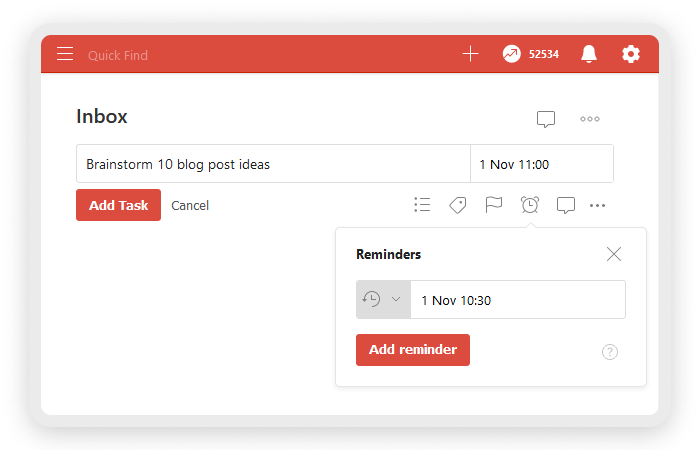The width and height of the screenshot is (700, 450).
Task: Open Inbox project comments bubble
Action: point(546,119)
